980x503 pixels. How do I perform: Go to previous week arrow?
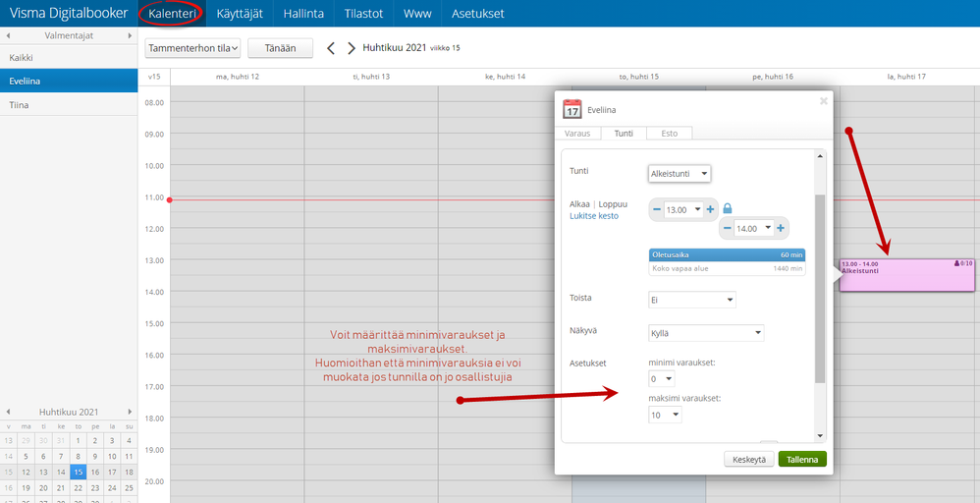pos(331,48)
